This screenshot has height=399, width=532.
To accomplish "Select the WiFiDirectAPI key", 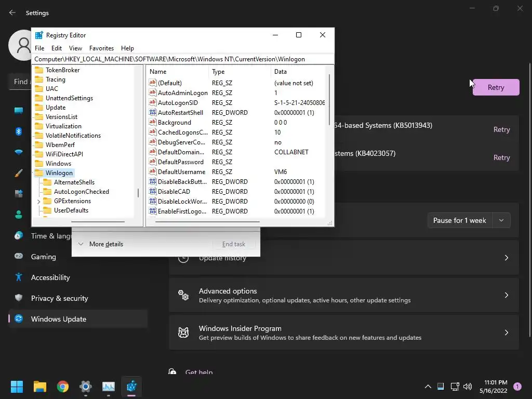I will pyautogui.click(x=64, y=154).
